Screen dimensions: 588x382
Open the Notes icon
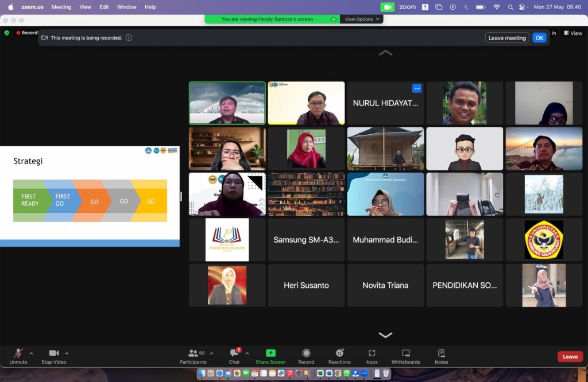tap(442, 353)
